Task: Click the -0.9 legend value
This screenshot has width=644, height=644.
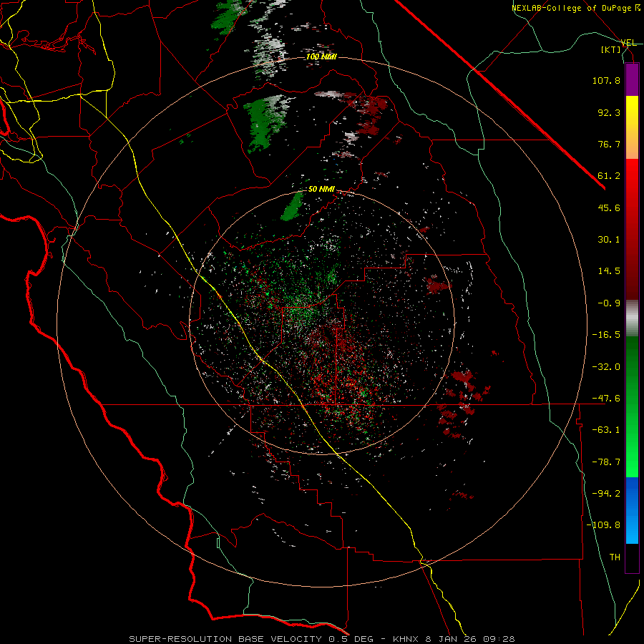Action: (x=609, y=303)
